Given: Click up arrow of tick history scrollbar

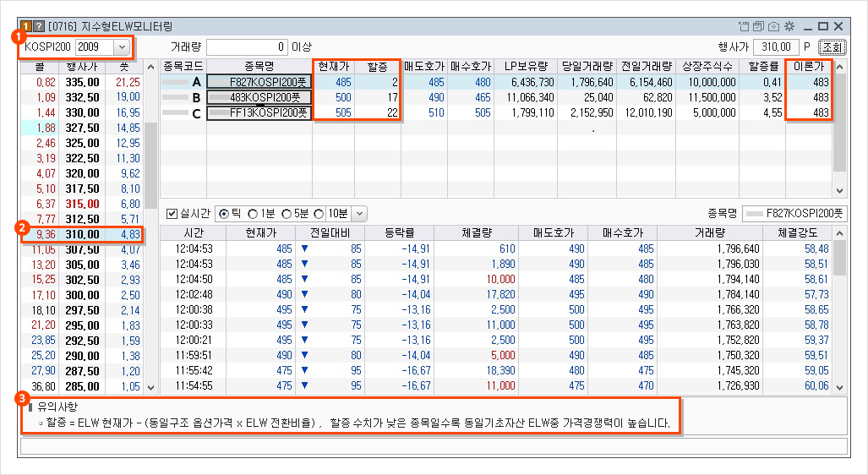Looking at the screenshot, I should (840, 233).
